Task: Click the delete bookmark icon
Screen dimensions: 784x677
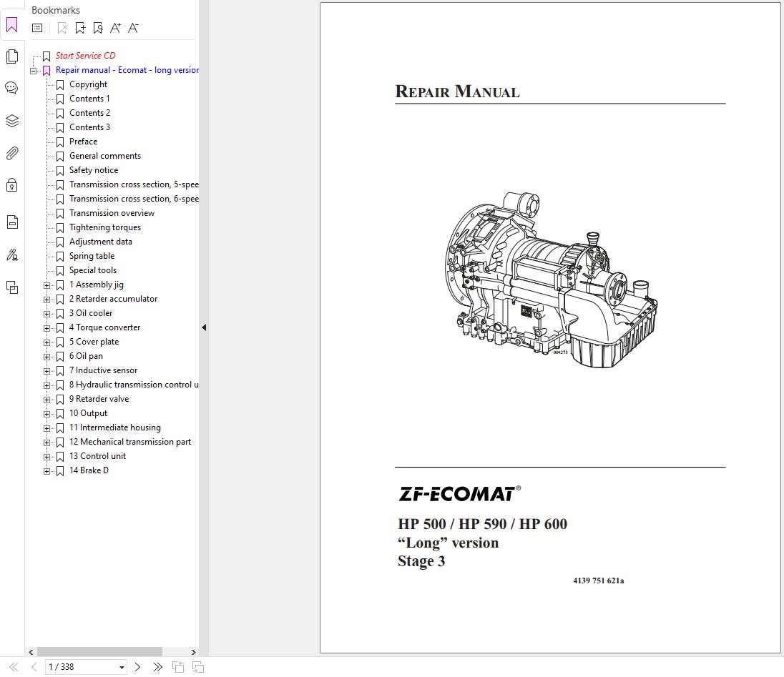Action: 62,28
